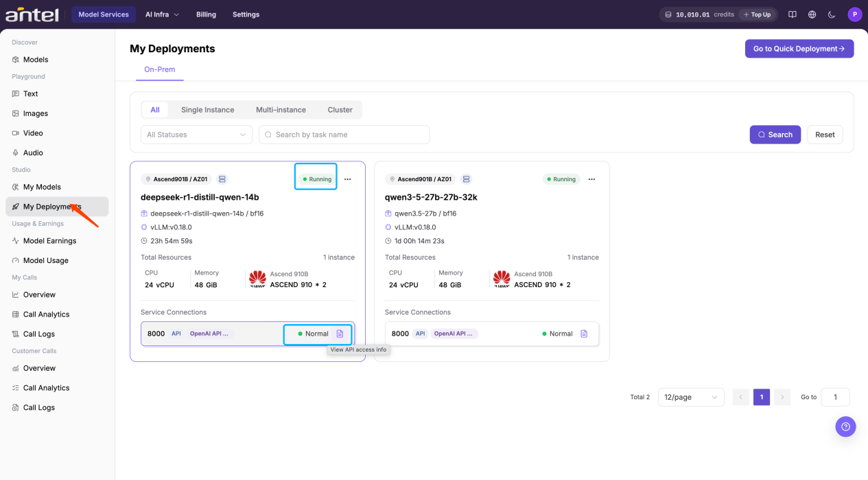This screenshot has width=868, height=480.
Task: Click instance type icon on qwen3-5-27b card
Action: pyautogui.click(x=467, y=179)
